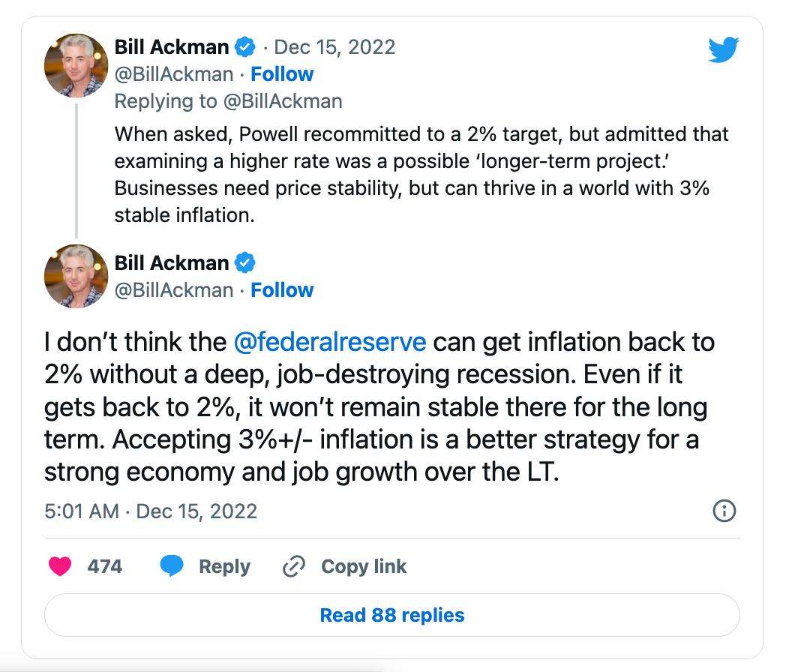
Task: Click the verified badge on the lower tweet
Action: coord(245,263)
